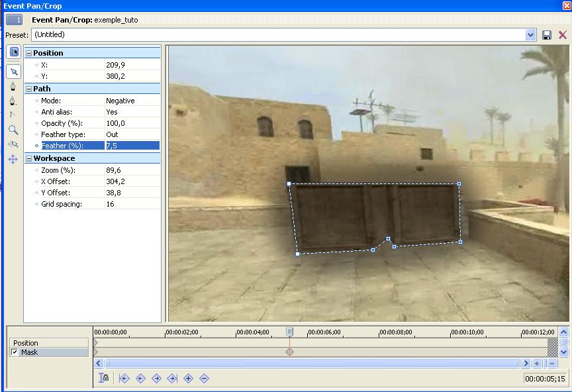Toggle the show properties button

click(14, 52)
